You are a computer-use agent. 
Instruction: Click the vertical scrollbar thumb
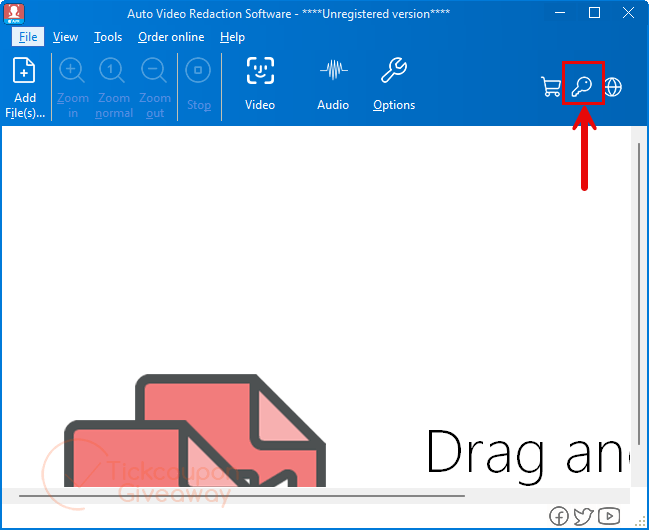coord(639,294)
